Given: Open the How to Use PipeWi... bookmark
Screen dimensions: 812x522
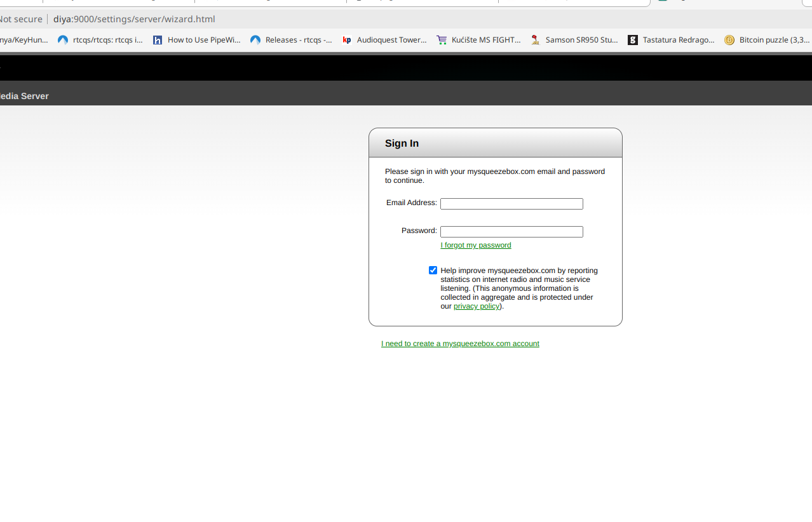Looking at the screenshot, I should tap(197, 40).
